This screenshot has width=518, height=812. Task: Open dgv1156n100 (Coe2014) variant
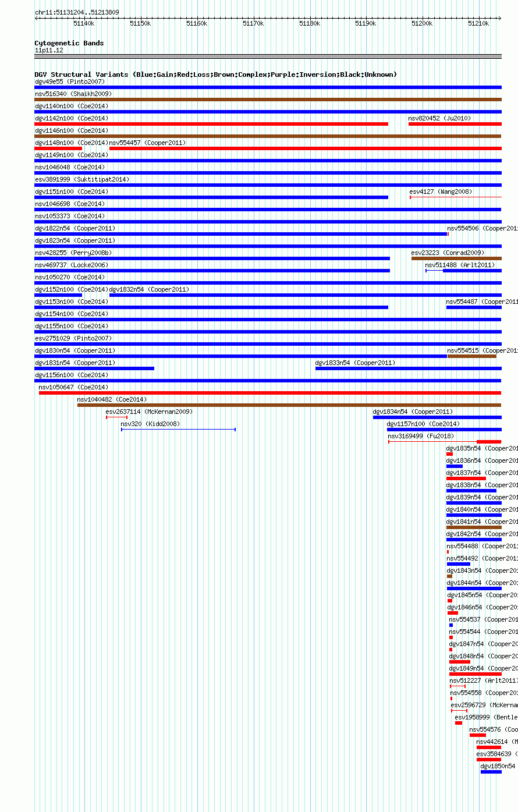pyautogui.click(x=72, y=375)
